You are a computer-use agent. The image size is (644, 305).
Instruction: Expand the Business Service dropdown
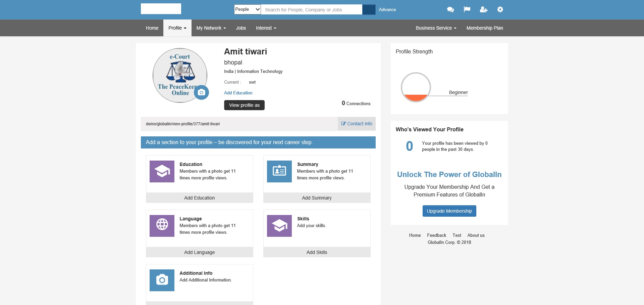(436, 28)
